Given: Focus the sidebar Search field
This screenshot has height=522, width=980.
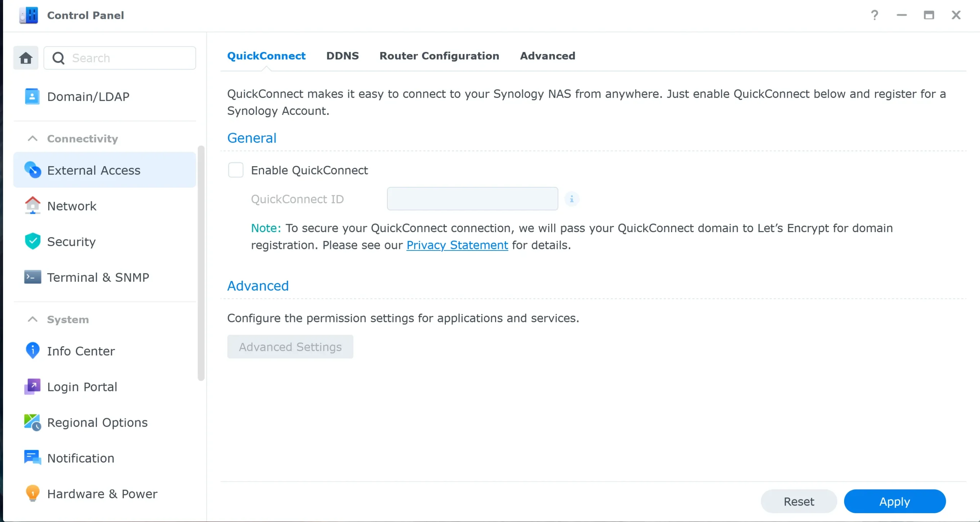Looking at the screenshot, I should [120, 58].
